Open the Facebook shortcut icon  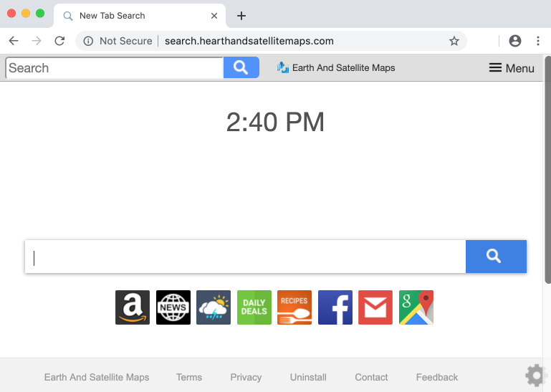coord(335,307)
